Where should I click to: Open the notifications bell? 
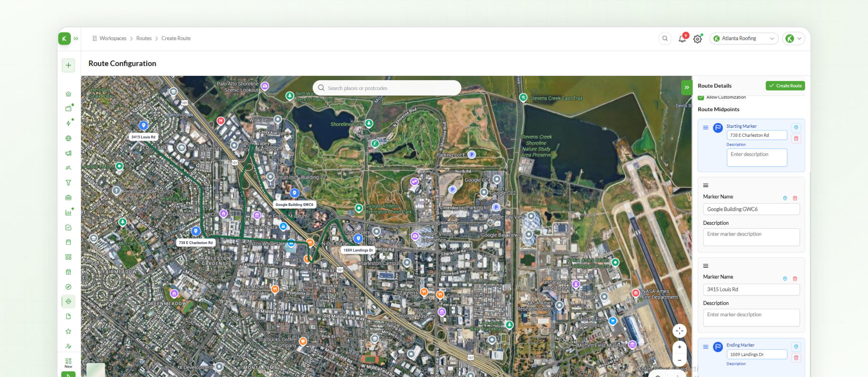(682, 39)
